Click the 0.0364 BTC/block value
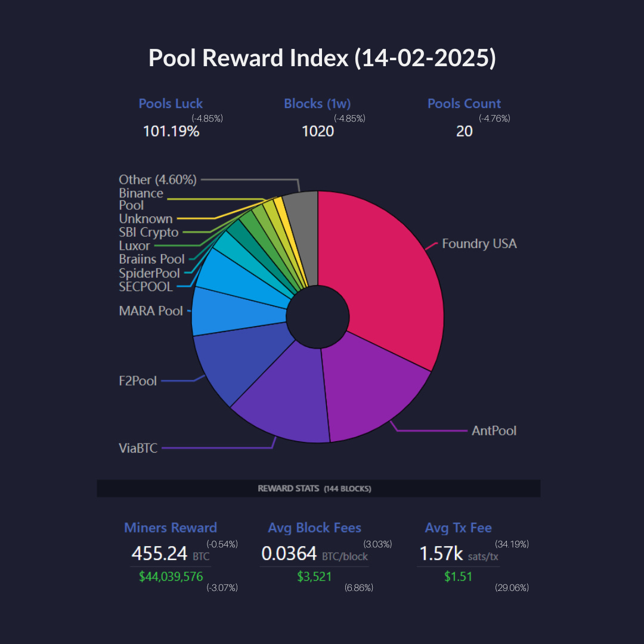Image resolution: width=644 pixels, height=644 pixels. 315,553
